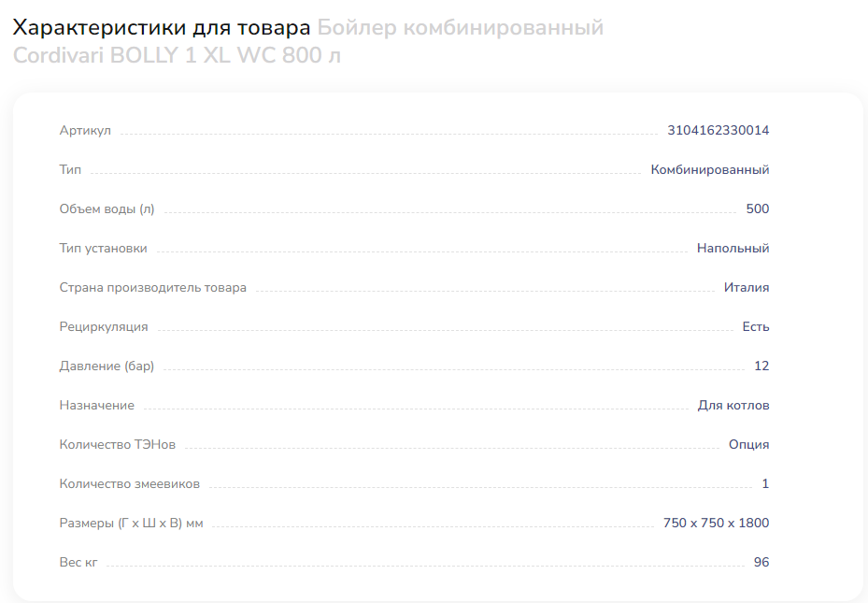Click the 'Количество змеевиков' label
The height and width of the screenshot is (603, 868).
tap(130, 484)
